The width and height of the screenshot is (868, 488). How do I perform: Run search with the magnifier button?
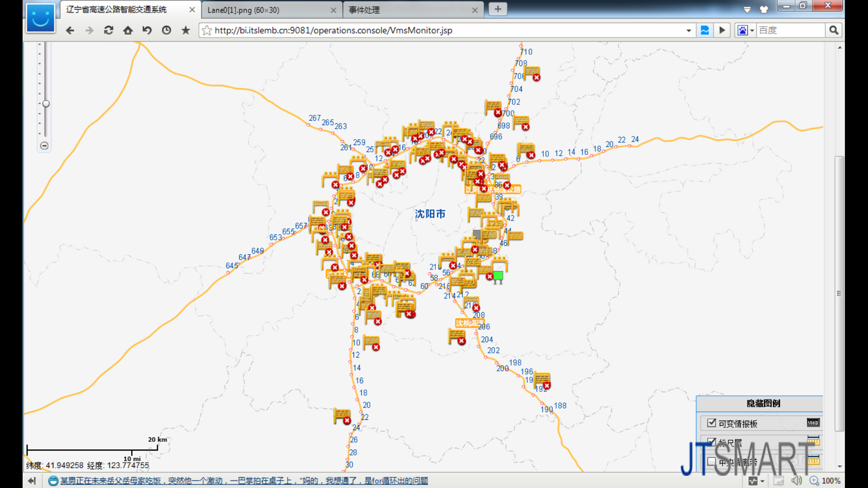click(834, 30)
